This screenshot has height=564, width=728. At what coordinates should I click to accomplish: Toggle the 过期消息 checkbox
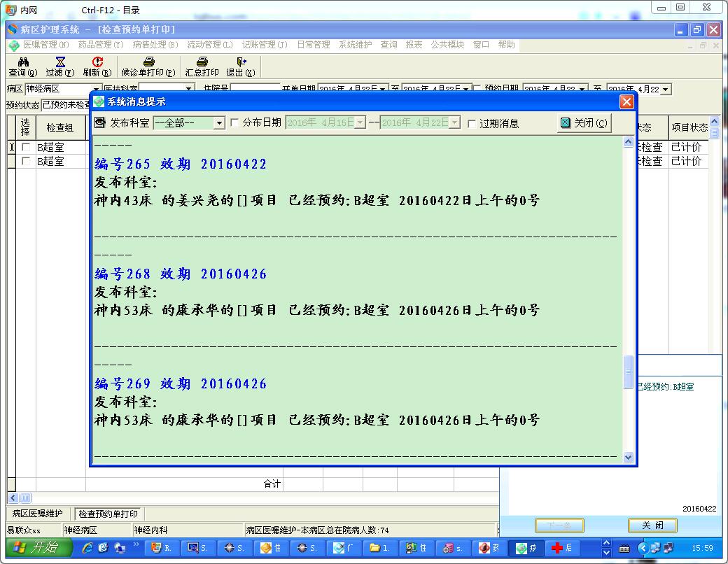pos(472,123)
